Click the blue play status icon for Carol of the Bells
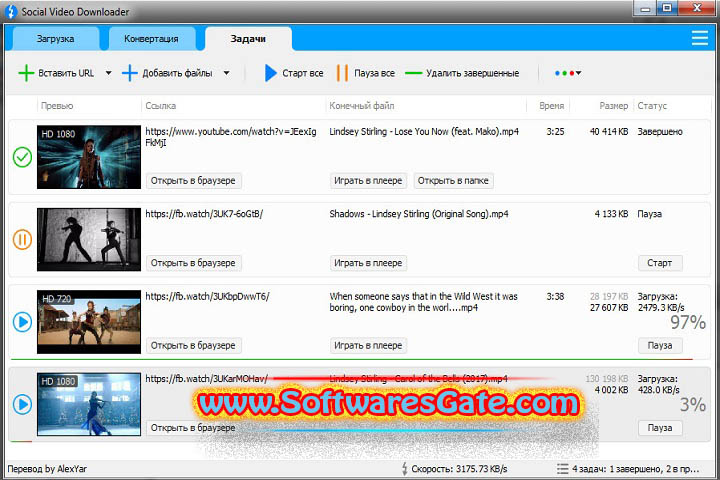Viewport: 720px width, 480px height. 22,404
